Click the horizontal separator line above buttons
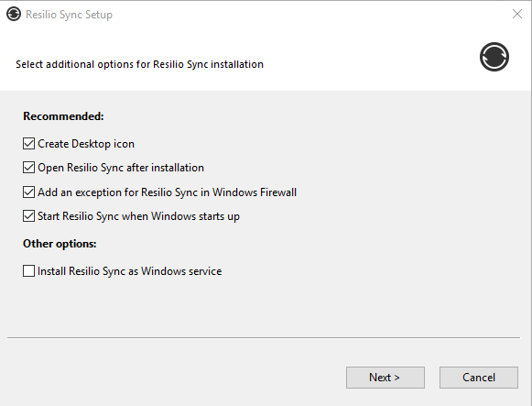The height and width of the screenshot is (406, 532). point(264,338)
